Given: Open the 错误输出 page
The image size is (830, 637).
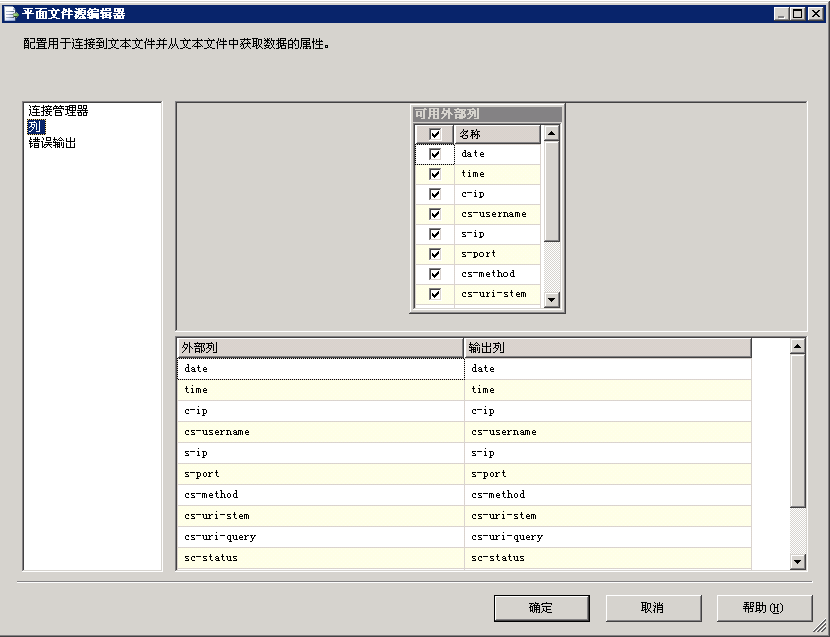Looking at the screenshot, I should pos(52,143).
